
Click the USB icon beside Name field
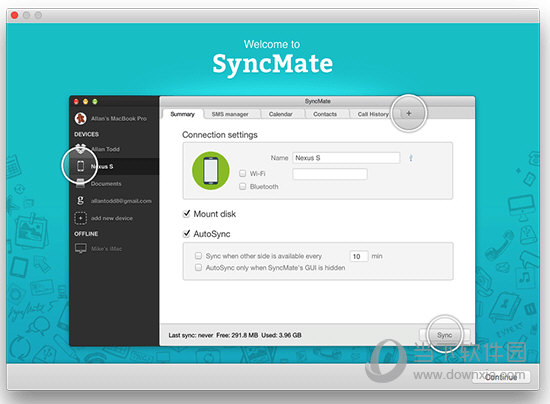[x=411, y=158]
